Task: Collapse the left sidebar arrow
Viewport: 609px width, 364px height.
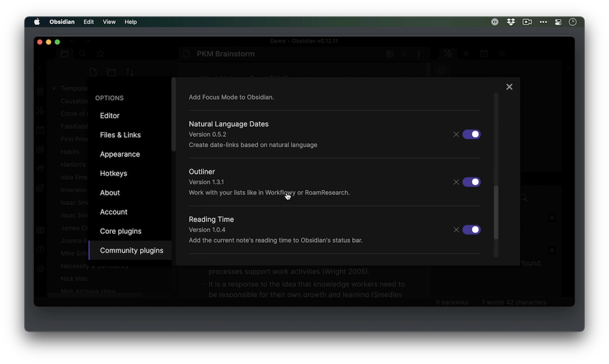Action: point(40,68)
